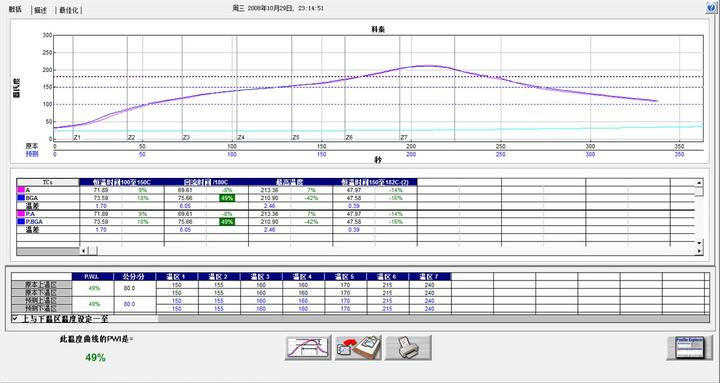The image size is (720, 383).
Task: Click the green highlighted 49% cell in P.BGA row
Action: click(x=228, y=221)
